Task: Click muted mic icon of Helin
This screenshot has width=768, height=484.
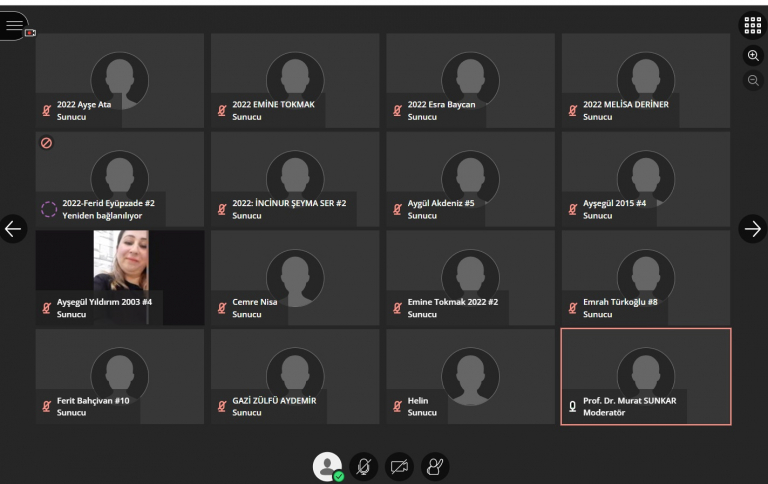Action: pyautogui.click(x=397, y=407)
